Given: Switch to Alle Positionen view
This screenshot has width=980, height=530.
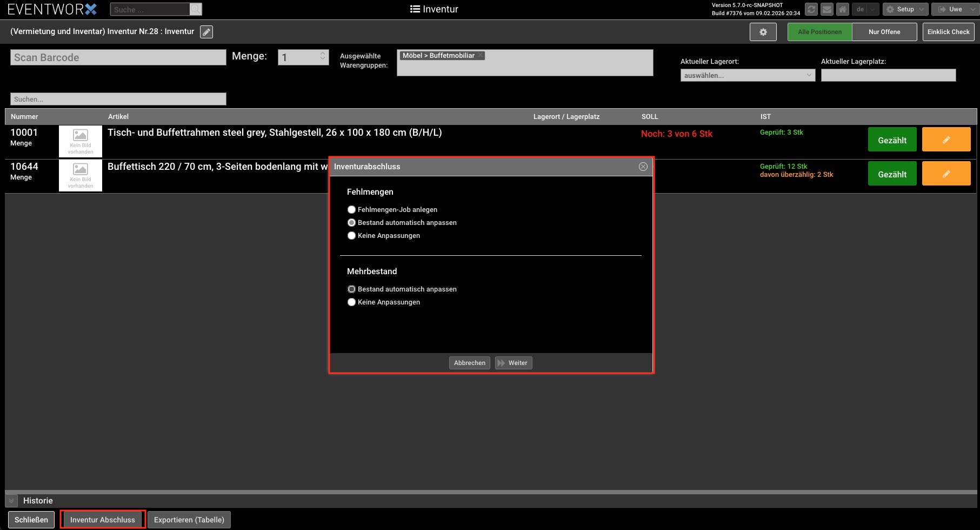Looking at the screenshot, I should pyautogui.click(x=819, y=32).
